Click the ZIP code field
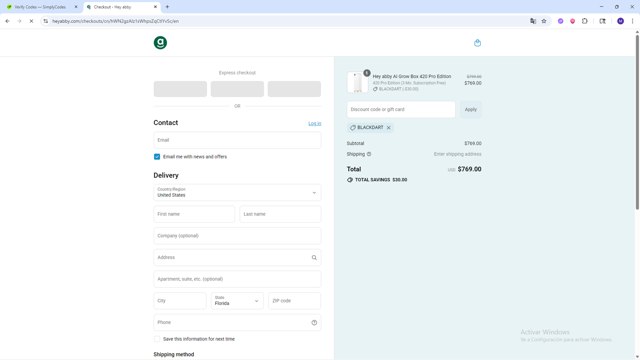This screenshot has width=640, height=360. [294, 301]
